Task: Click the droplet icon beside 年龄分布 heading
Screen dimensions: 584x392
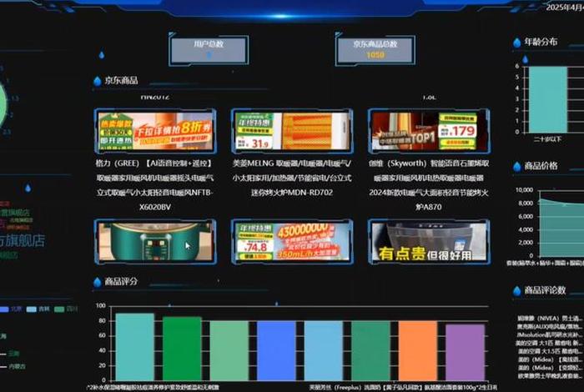Action: (x=516, y=43)
